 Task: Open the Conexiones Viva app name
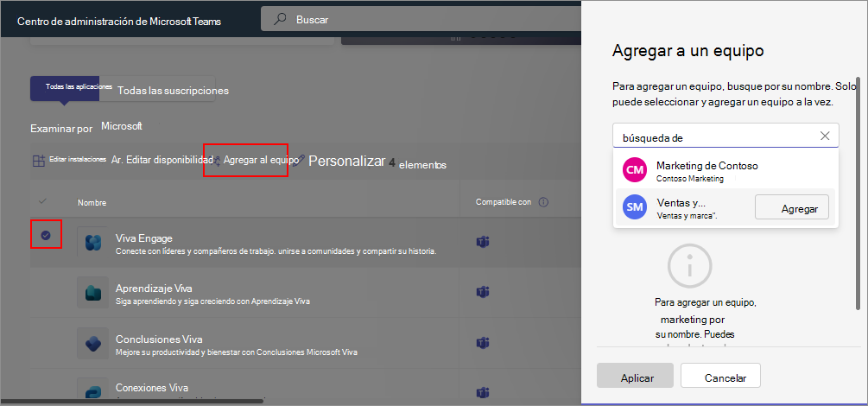point(152,388)
